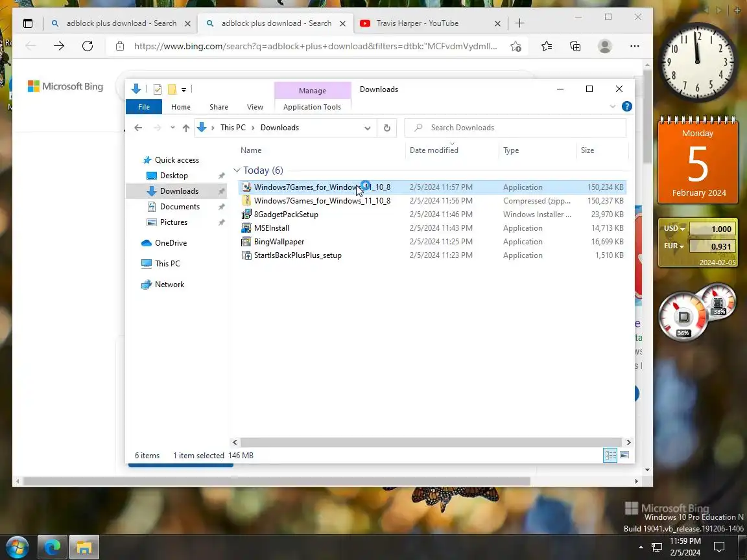Close the Travis Harper YouTube tab
Image resolution: width=747 pixels, height=560 pixels.
point(497,23)
